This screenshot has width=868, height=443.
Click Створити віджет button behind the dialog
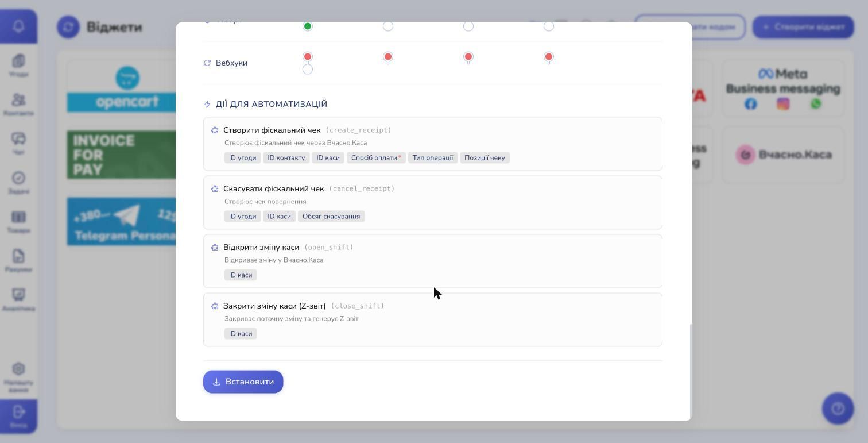tap(803, 27)
